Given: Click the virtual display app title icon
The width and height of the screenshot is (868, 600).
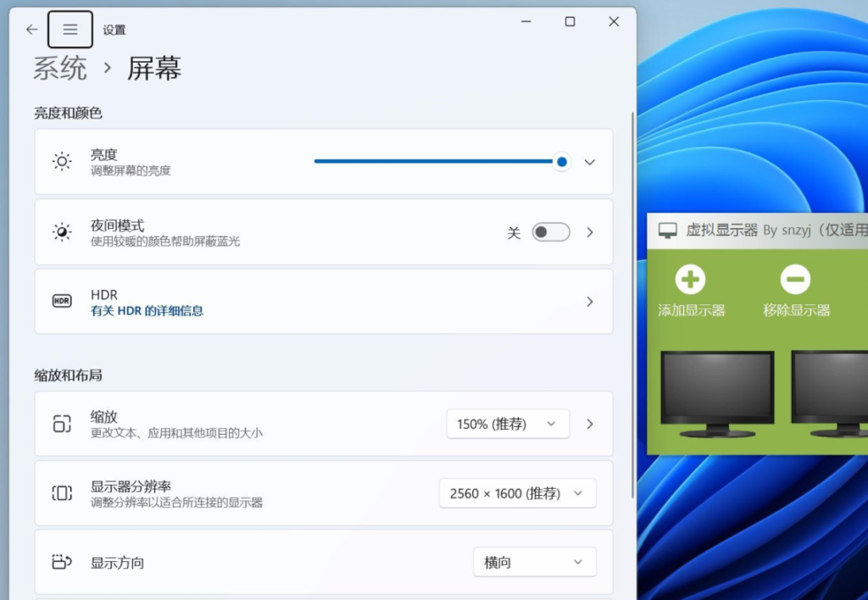Looking at the screenshot, I should point(668,231).
